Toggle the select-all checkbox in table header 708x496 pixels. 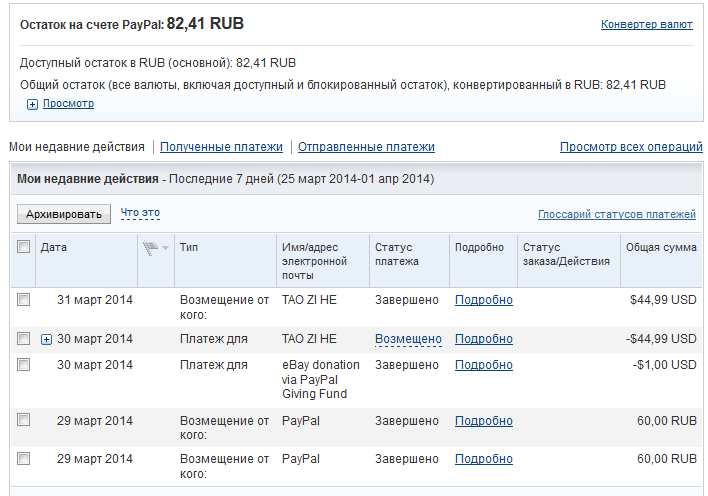click(24, 247)
